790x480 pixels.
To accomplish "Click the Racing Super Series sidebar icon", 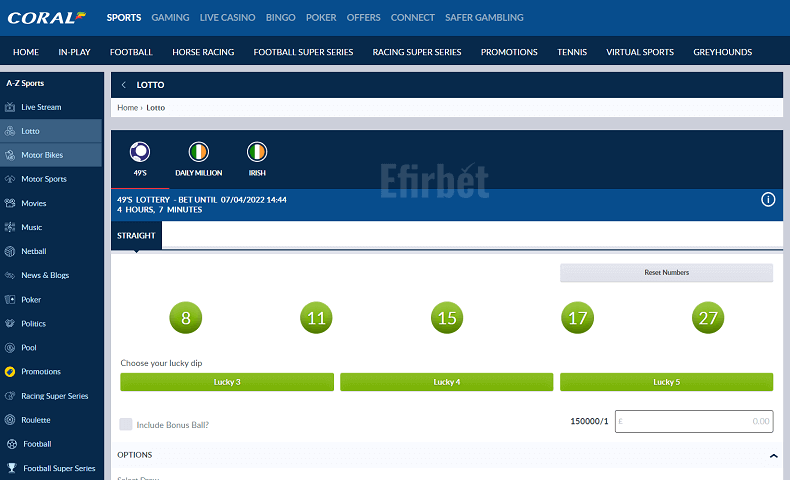I will pyautogui.click(x=10, y=396).
